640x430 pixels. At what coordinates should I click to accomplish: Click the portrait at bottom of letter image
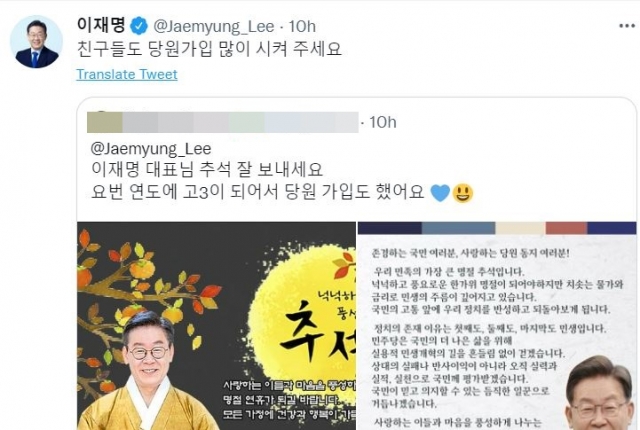[601, 392]
